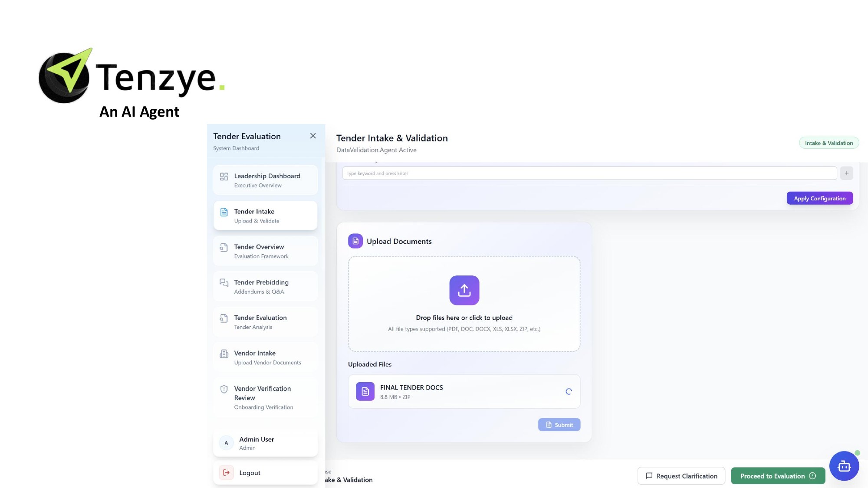This screenshot has width=868, height=488.
Task: Click the Tender Analysis sidebar icon
Action: point(224,318)
